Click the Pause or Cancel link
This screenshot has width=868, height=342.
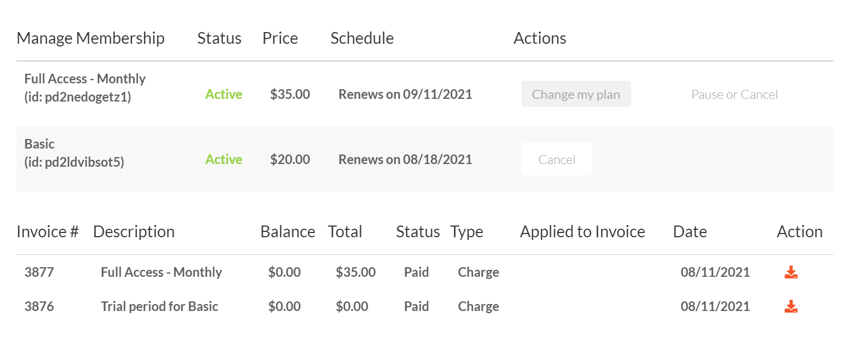734,95
